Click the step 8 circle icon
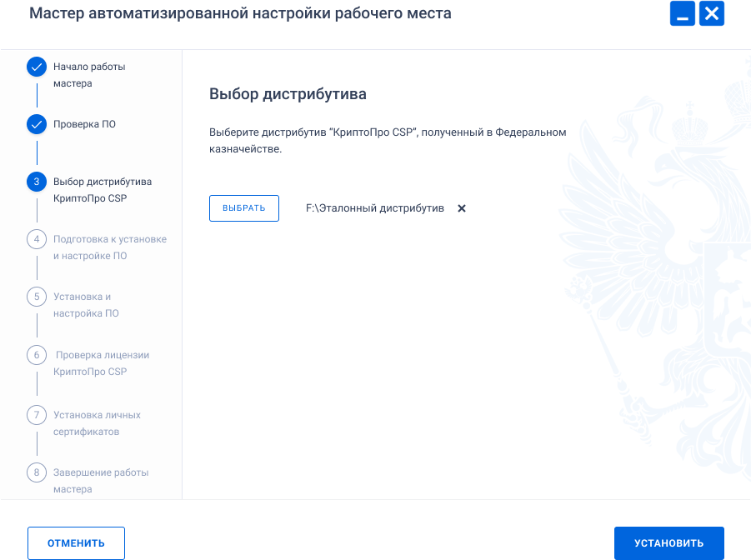Image resolution: width=751 pixels, height=560 pixels. pyautogui.click(x=37, y=472)
